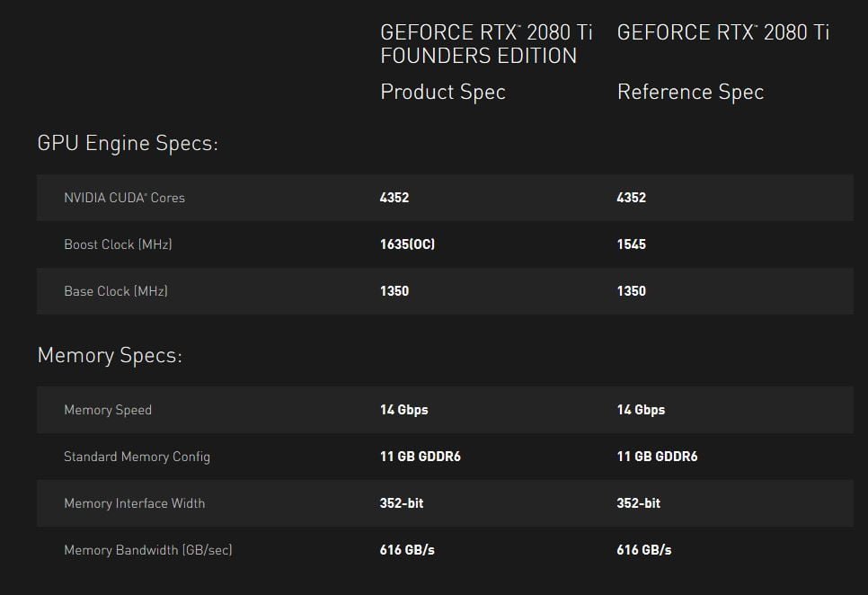
Task: Click the Boost Clock (MHz) row label
Action: click(x=118, y=244)
